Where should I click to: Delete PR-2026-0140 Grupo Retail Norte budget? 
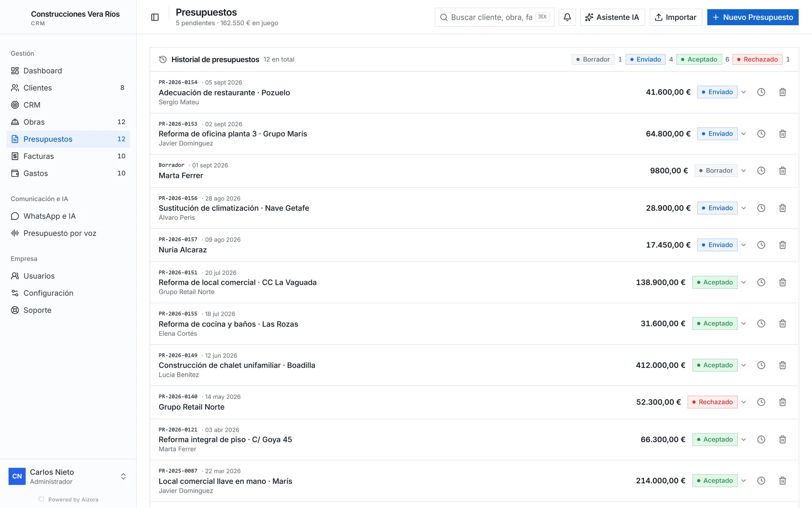pos(783,402)
